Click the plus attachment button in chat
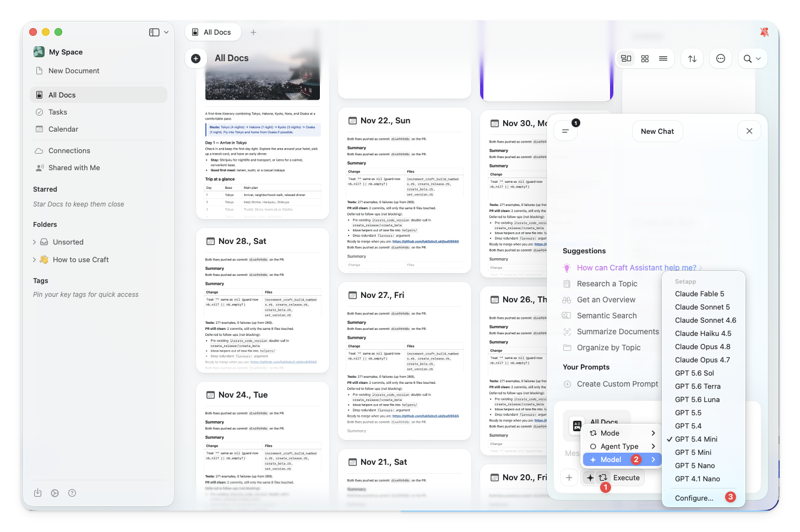Image resolution: width=800 pixels, height=532 pixels. tap(569, 477)
